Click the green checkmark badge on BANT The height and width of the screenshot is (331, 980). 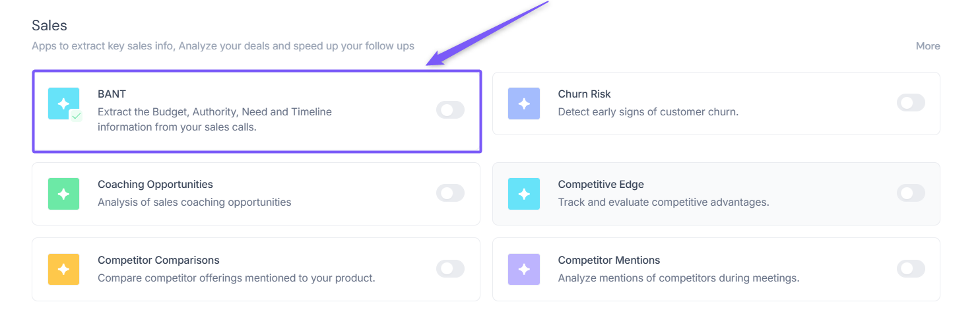tap(77, 116)
